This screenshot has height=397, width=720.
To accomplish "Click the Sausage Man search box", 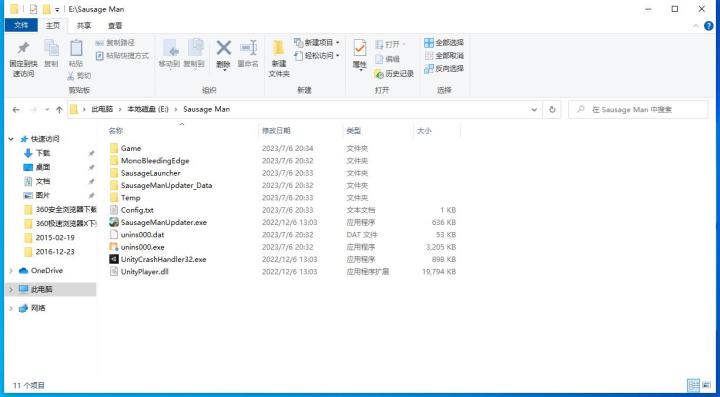I will [638, 110].
